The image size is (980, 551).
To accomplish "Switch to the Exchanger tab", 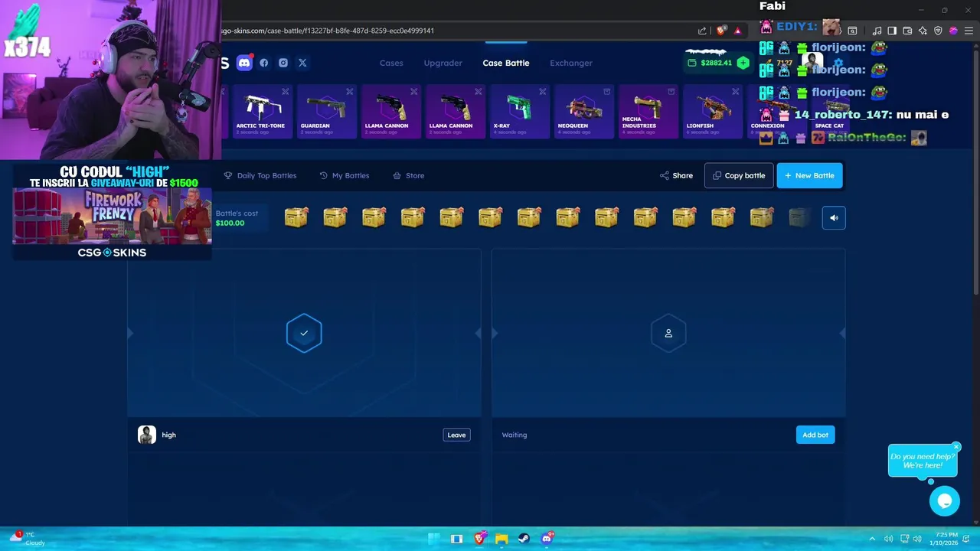I will click(571, 63).
